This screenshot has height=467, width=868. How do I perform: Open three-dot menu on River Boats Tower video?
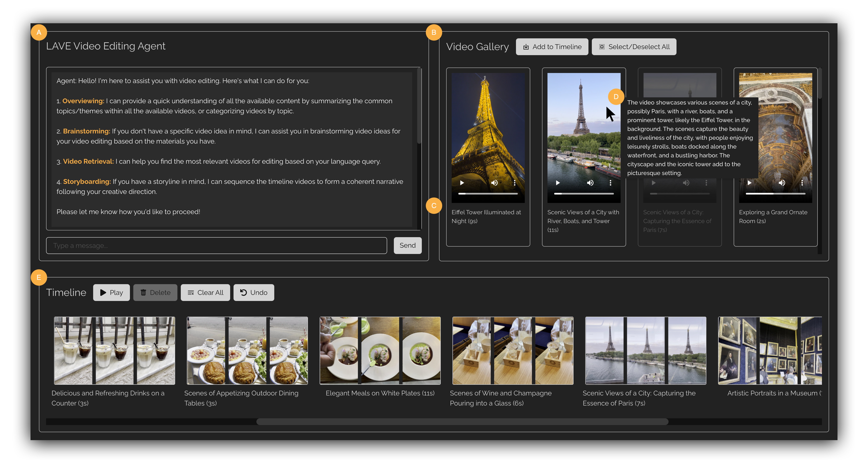pos(610,183)
